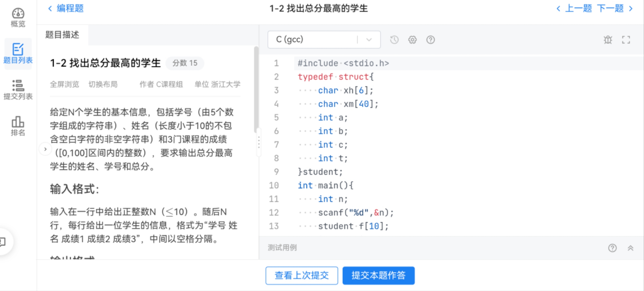Expand the collapsed sidebar arrow button

[45, 149]
